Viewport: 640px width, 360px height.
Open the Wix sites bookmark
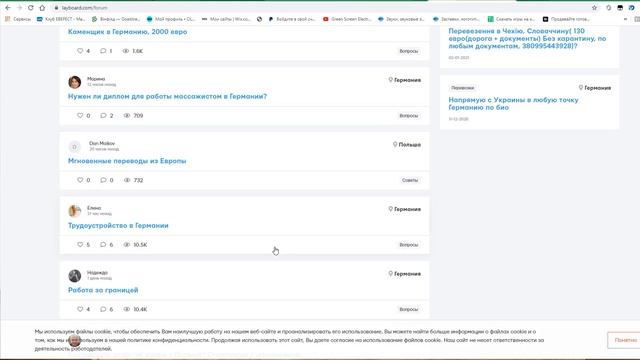coord(226,19)
